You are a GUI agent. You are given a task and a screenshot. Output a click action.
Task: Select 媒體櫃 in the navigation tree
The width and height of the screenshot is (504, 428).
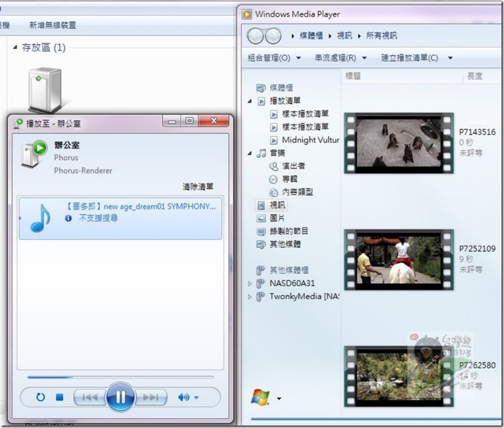click(281, 87)
